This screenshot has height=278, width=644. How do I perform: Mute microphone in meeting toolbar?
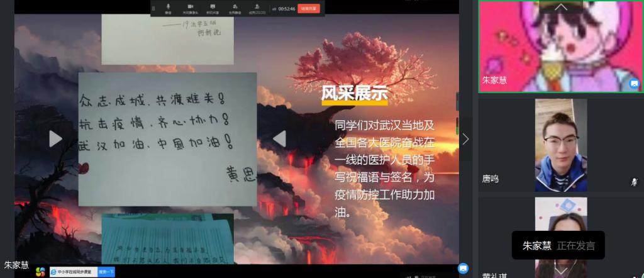coord(168,8)
